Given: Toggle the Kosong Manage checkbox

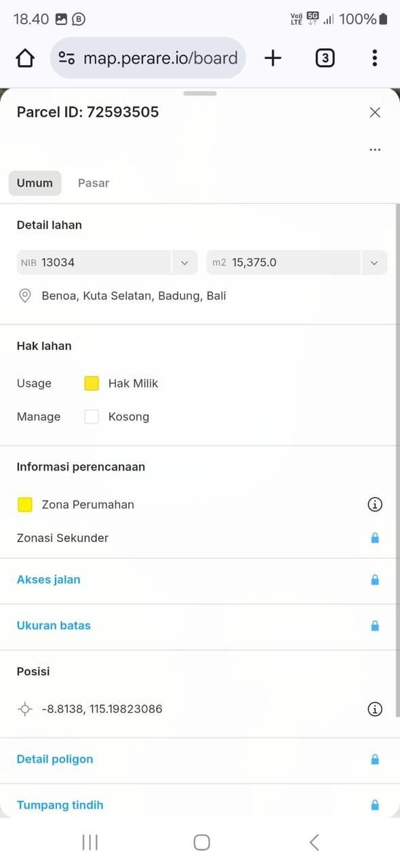Looking at the screenshot, I should tap(92, 417).
